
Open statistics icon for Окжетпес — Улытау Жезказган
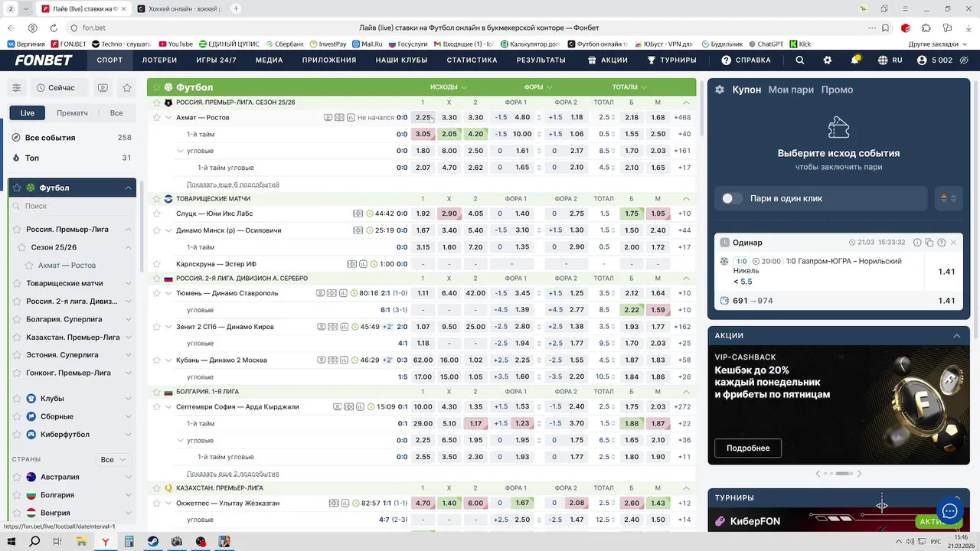point(345,504)
